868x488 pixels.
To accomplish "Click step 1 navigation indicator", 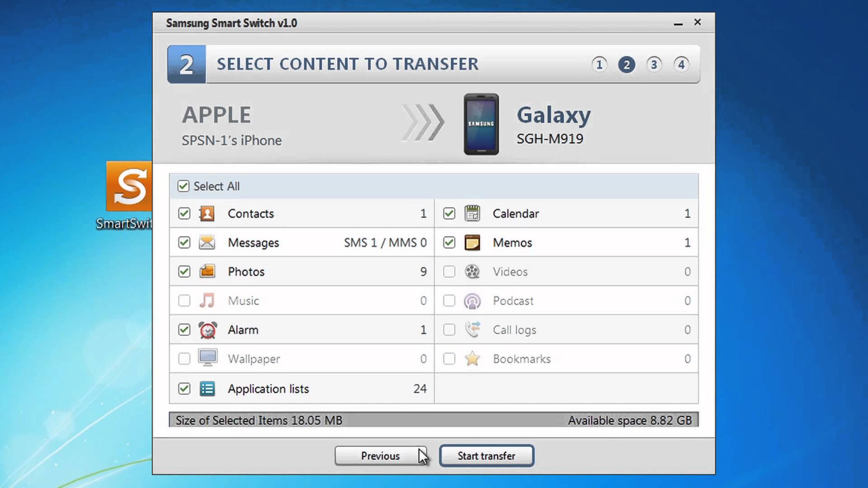I will (599, 64).
